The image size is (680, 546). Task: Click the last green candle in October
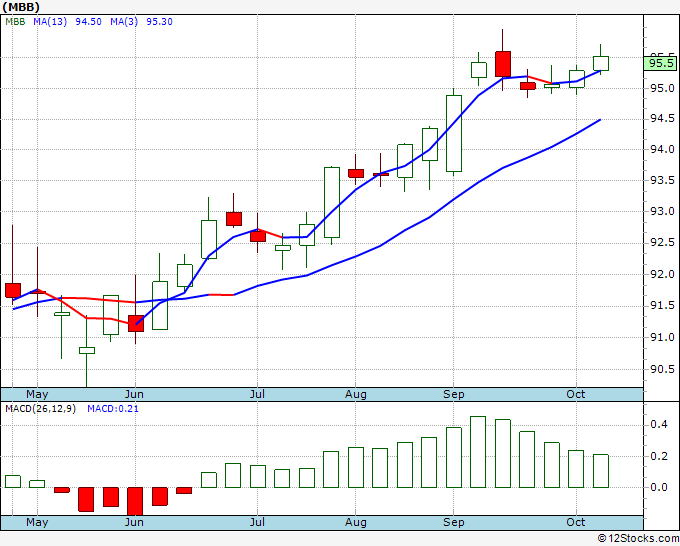click(x=601, y=63)
